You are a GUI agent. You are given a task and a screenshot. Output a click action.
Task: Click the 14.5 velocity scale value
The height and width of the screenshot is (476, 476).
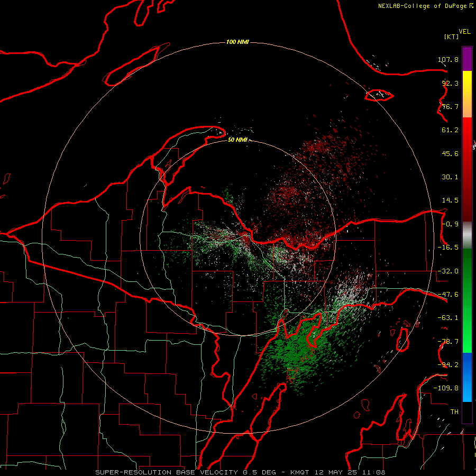[450, 200]
